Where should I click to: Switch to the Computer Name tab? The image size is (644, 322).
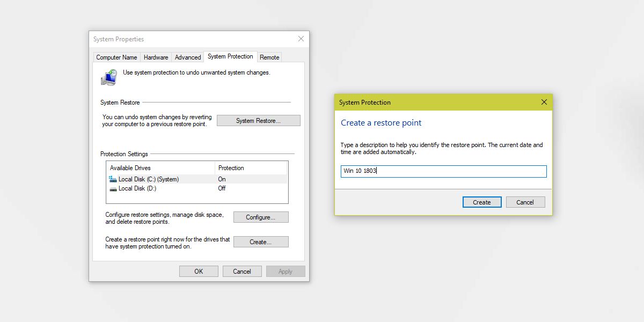tap(116, 57)
